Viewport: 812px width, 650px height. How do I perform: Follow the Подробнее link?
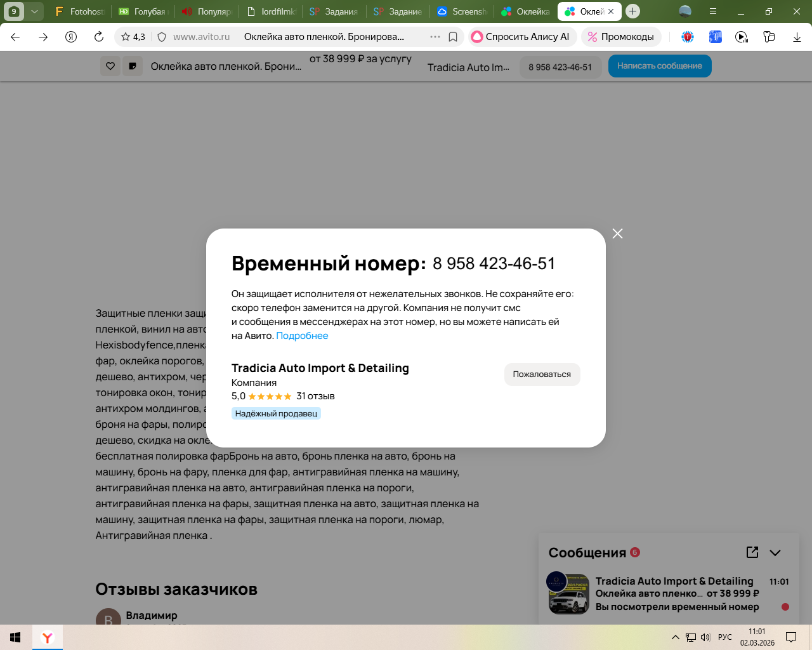tap(302, 336)
